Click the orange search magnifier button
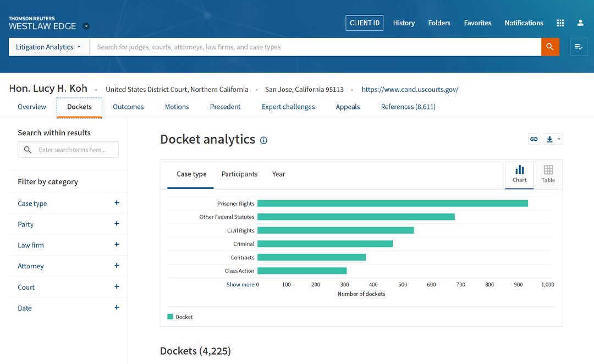 click(550, 47)
